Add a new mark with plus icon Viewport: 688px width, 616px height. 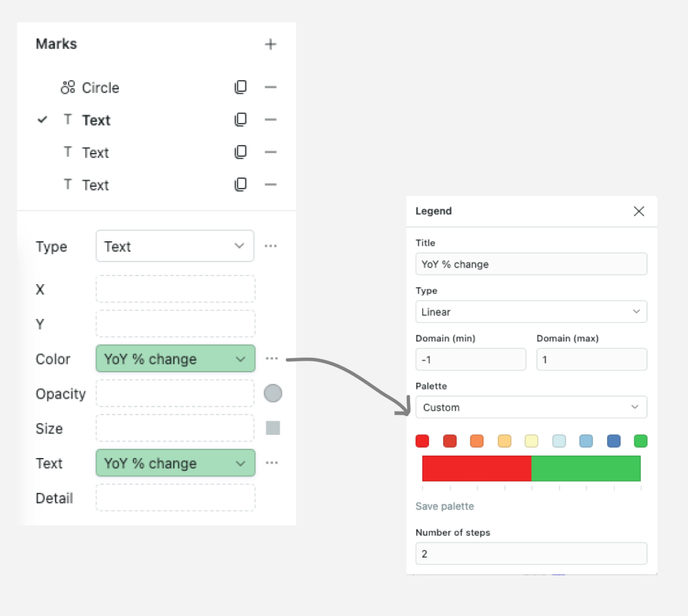tap(271, 44)
